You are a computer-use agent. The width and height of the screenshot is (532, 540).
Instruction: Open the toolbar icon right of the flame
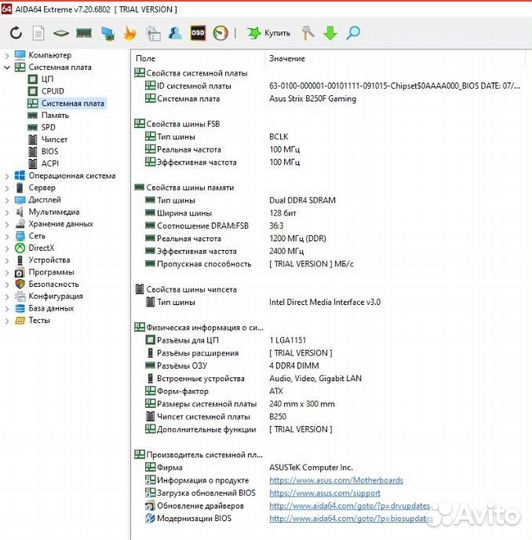(153, 33)
